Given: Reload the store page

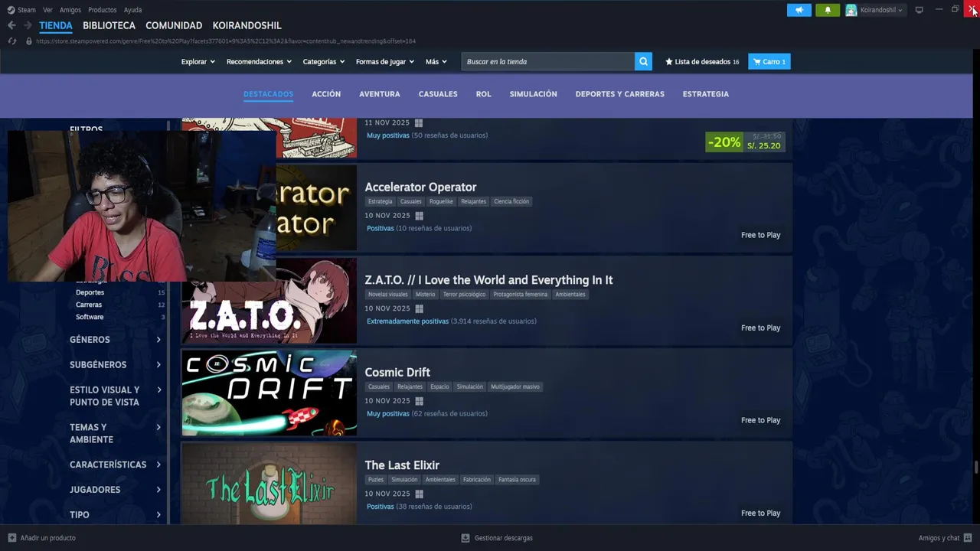Looking at the screenshot, I should pos(11,41).
